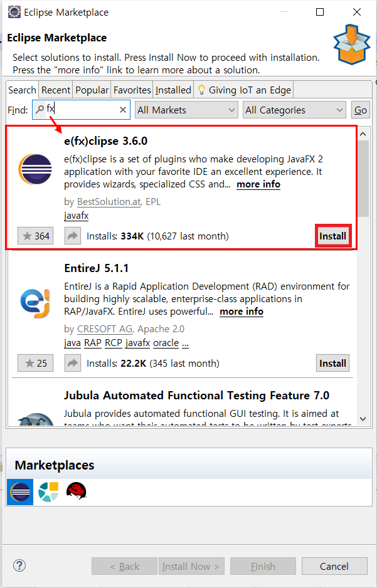This screenshot has height=588, width=377.
Task: Switch to the Search tab
Action: pos(22,90)
